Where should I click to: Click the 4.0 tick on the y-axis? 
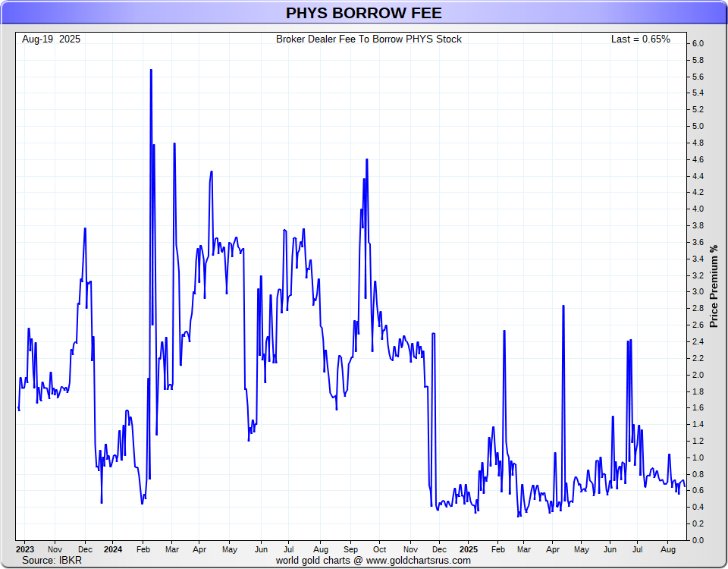(x=698, y=209)
